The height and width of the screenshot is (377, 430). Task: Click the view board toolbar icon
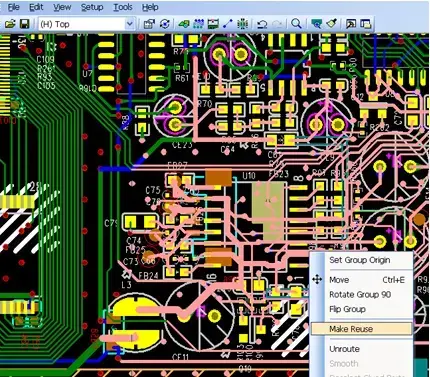316,24
